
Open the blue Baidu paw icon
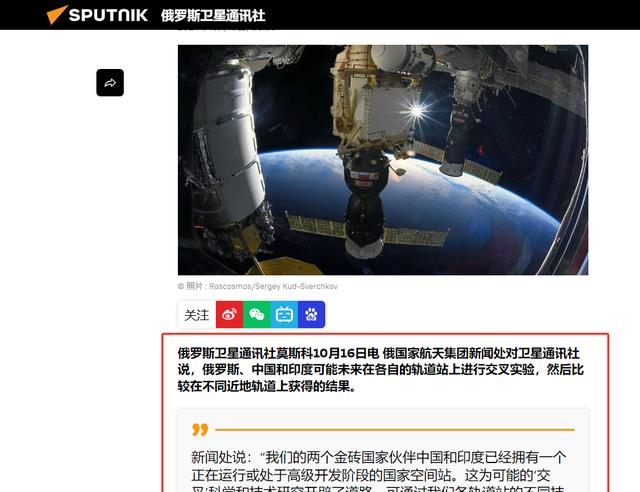[x=311, y=314]
